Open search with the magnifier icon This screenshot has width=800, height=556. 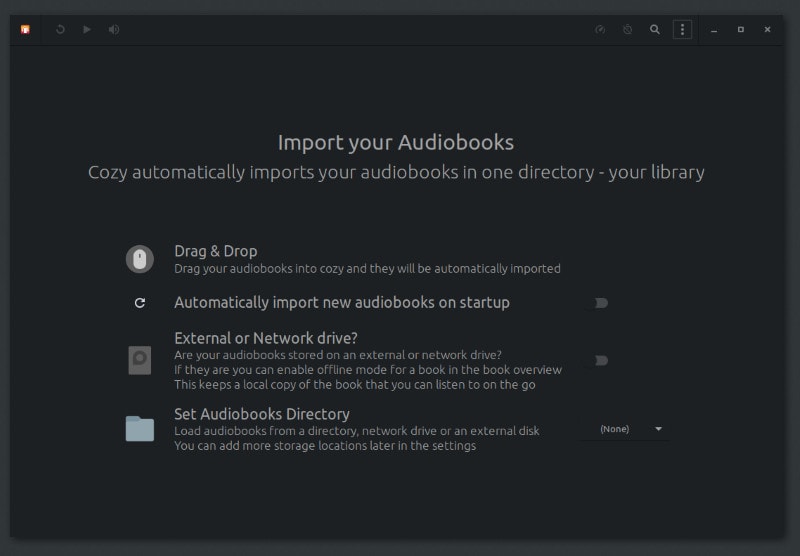point(655,30)
